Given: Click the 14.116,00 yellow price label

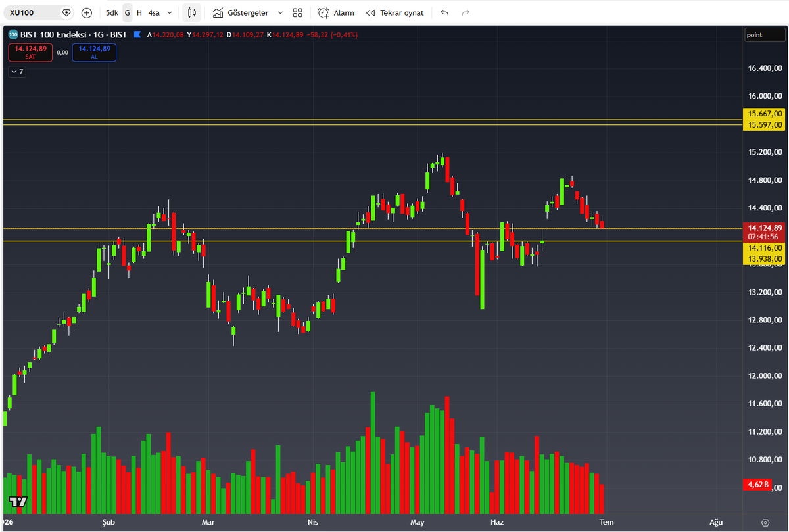Looking at the screenshot, I should click(763, 248).
